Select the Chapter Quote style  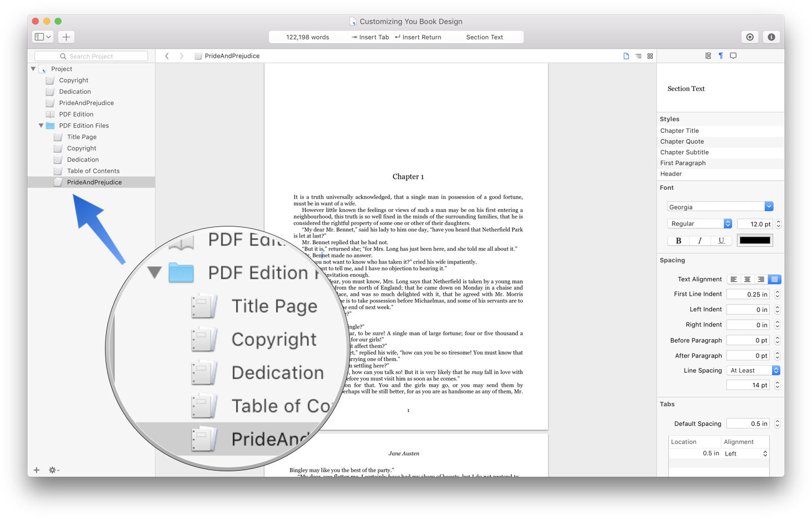[720, 142]
